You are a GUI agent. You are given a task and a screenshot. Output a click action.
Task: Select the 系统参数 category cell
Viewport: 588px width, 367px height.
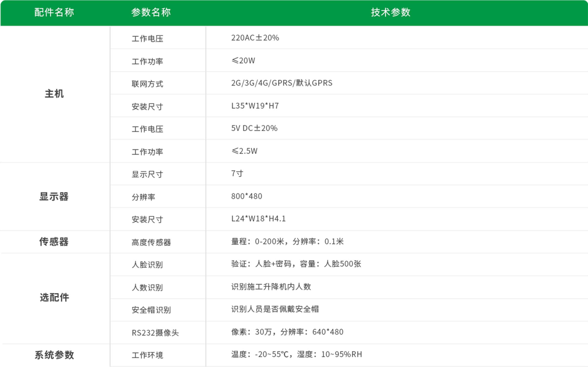click(x=54, y=355)
